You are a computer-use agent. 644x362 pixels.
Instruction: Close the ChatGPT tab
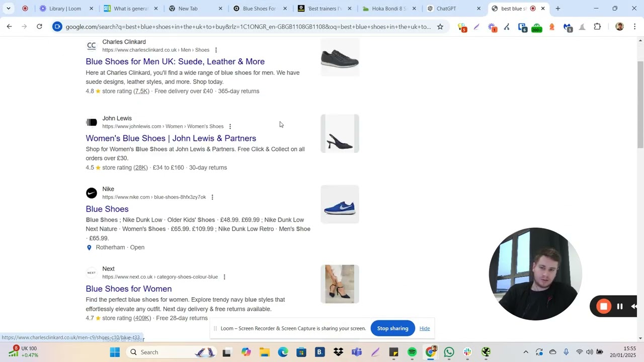point(478,9)
